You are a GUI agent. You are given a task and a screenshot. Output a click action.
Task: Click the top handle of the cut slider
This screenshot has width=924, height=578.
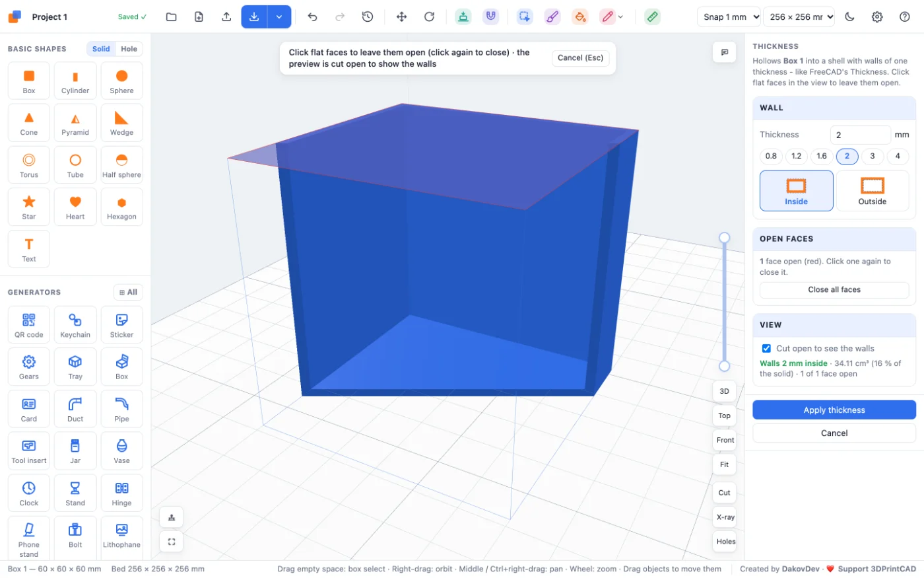pyautogui.click(x=724, y=237)
